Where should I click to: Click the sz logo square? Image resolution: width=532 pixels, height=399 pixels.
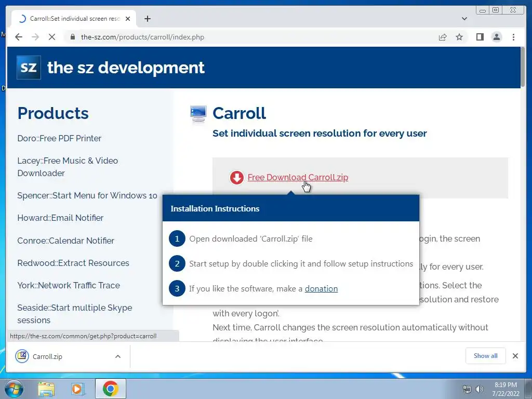tap(29, 68)
